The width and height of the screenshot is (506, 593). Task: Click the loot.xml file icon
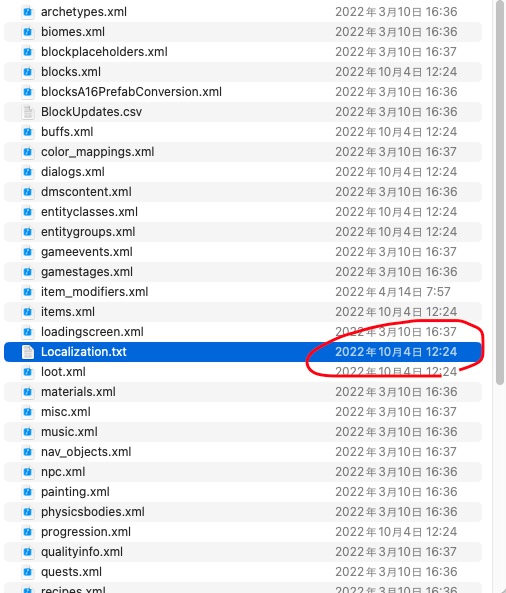[28, 372]
